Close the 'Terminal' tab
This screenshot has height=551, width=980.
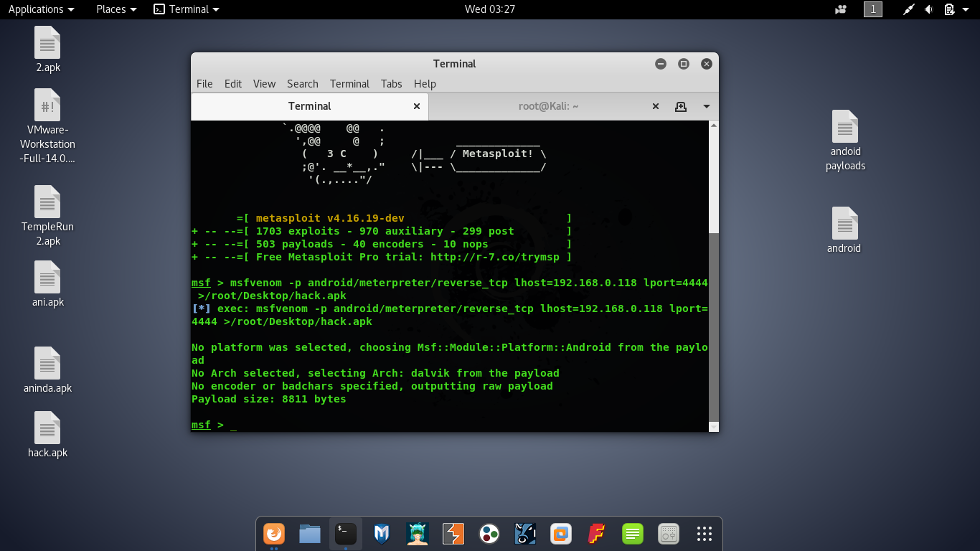417,106
